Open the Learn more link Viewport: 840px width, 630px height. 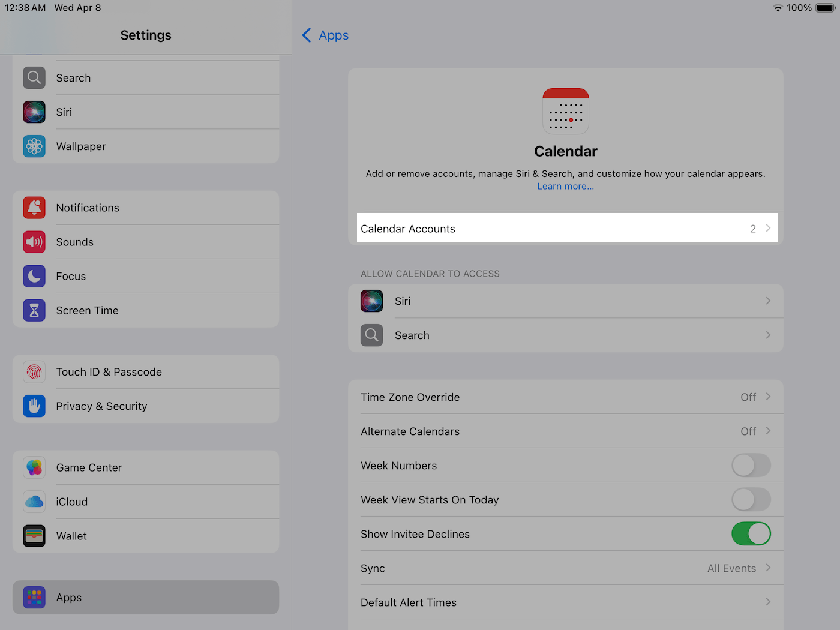tap(565, 187)
